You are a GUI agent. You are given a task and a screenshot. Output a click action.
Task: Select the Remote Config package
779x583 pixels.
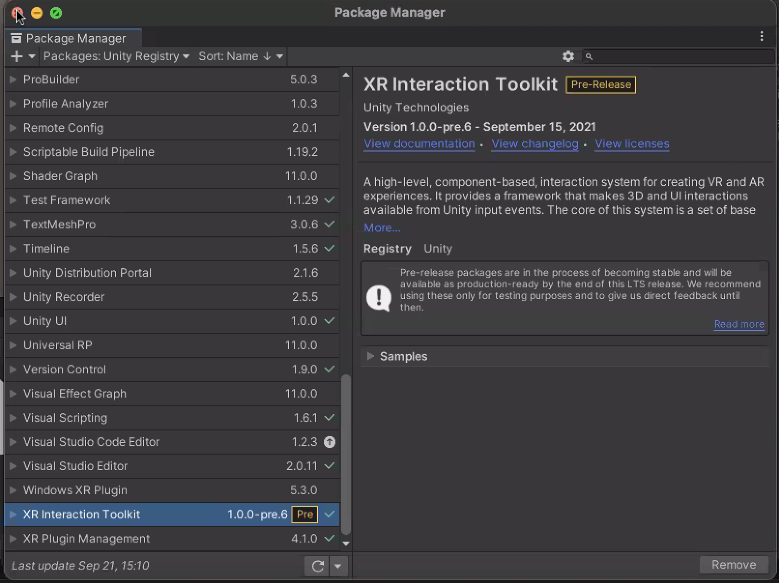172,128
